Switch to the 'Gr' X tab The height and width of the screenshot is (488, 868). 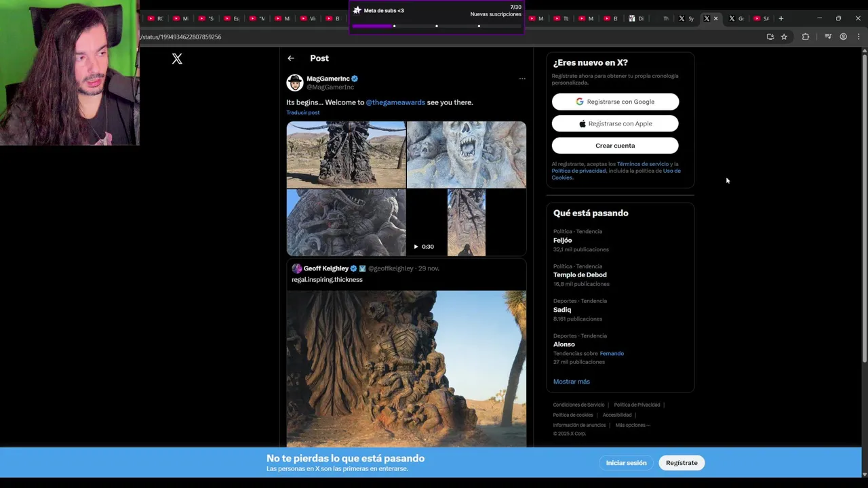736,18
